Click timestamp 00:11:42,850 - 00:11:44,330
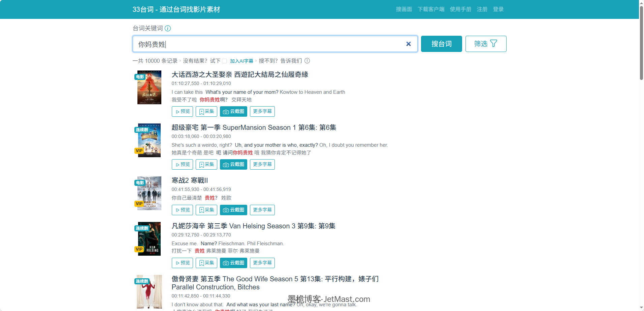The height and width of the screenshot is (311, 644). pos(201,296)
